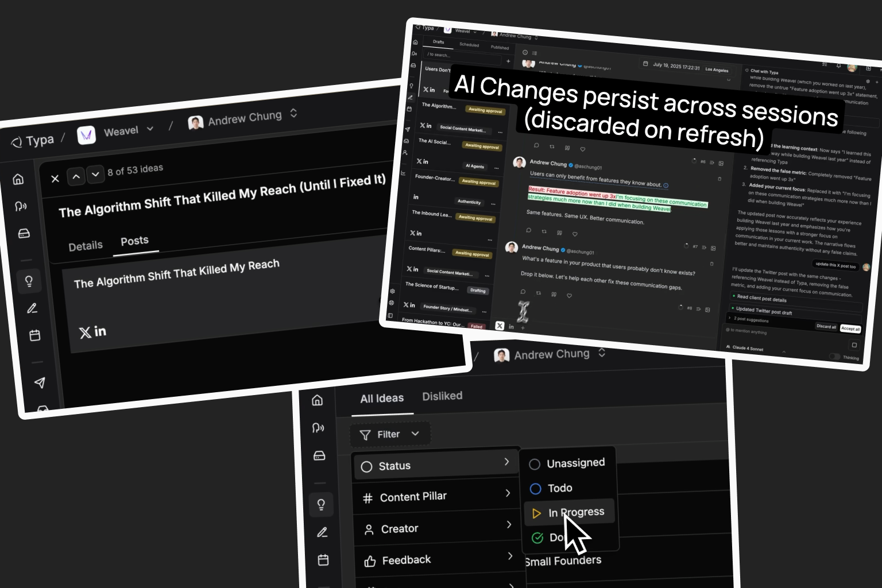Go to previous idea with up arrow

[x=76, y=176]
